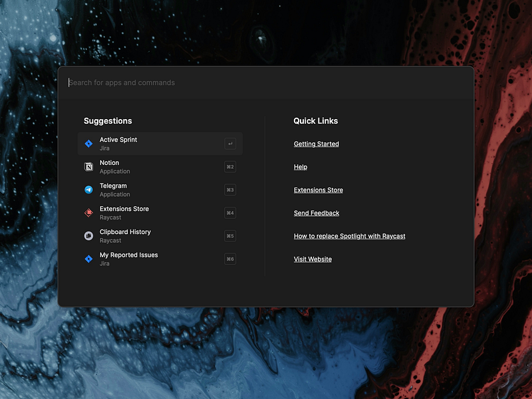This screenshot has height=399, width=532.
Task: Click the ⌘4 shortcut badge for Extensions Store
Action: click(230, 213)
